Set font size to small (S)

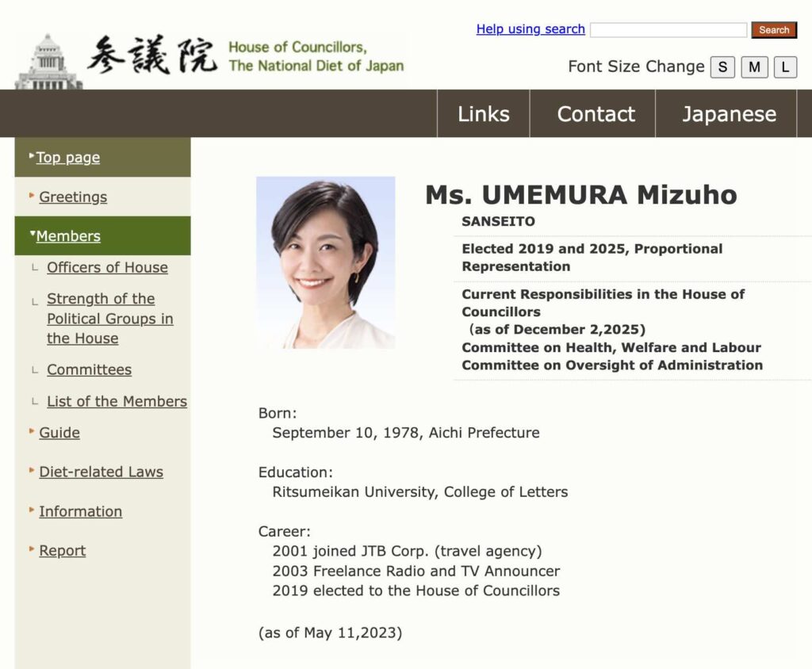(722, 67)
